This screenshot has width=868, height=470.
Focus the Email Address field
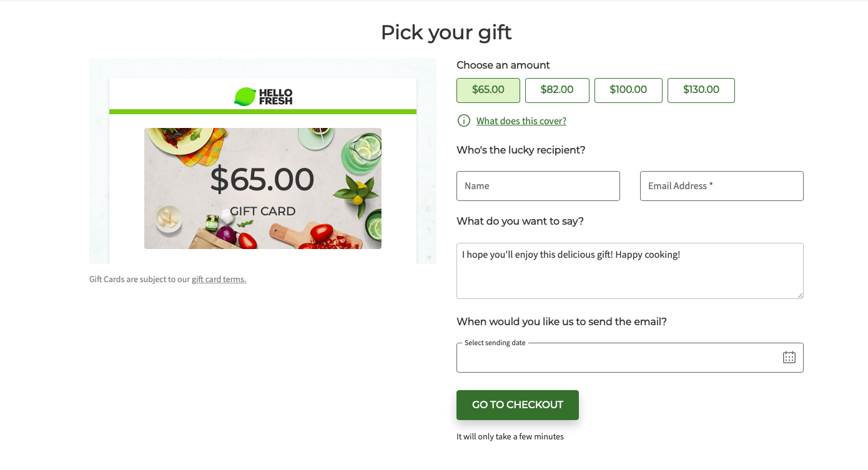(x=721, y=185)
